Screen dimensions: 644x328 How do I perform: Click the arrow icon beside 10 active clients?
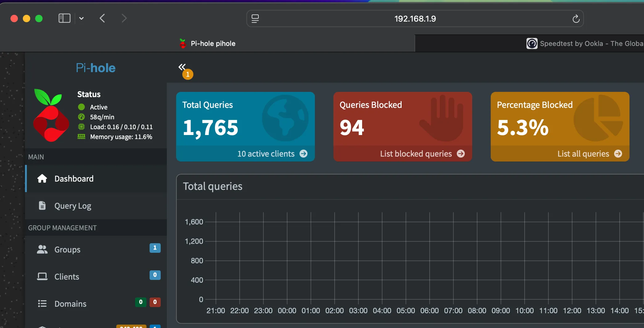tap(303, 154)
